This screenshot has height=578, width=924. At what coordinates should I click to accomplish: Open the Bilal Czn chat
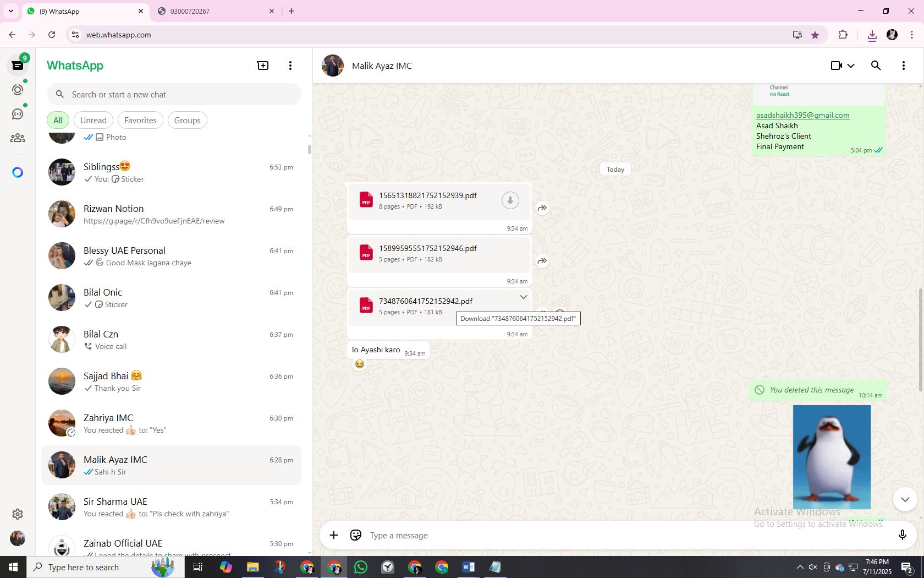[171, 340]
